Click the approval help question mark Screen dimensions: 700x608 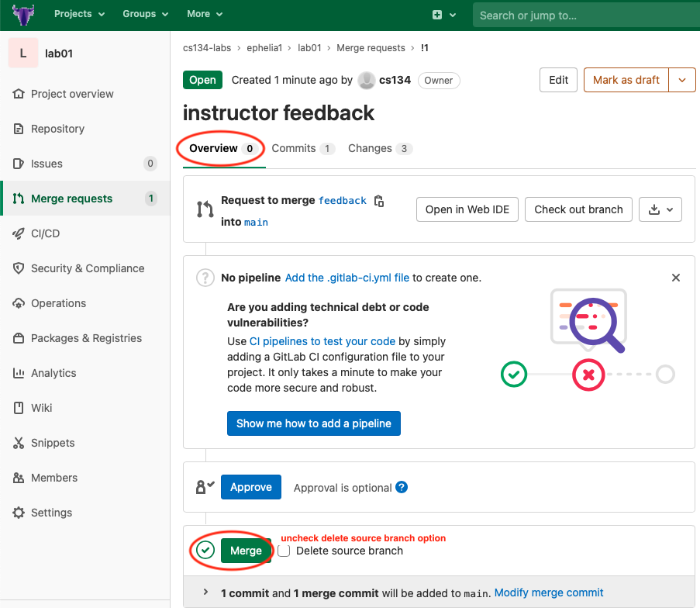402,487
